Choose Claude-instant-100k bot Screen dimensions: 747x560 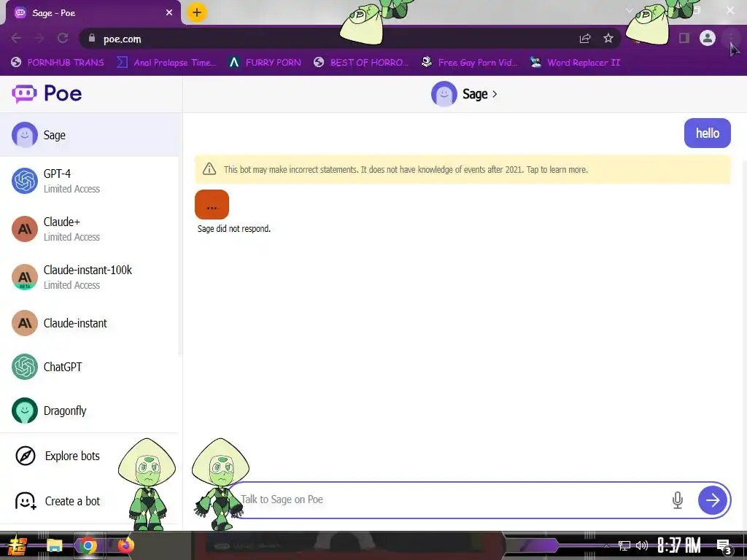coord(90,277)
